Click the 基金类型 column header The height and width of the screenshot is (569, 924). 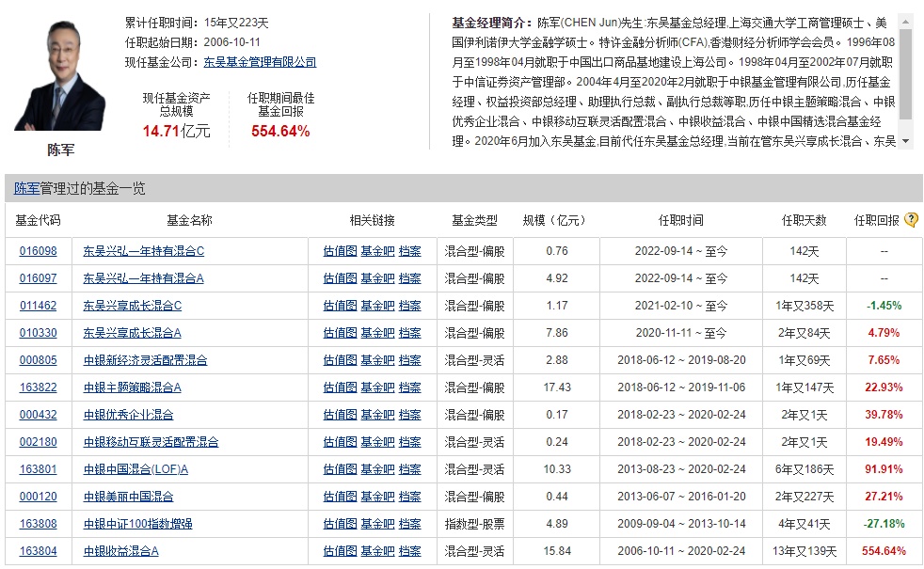pyautogui.click(x=474, y=220)
